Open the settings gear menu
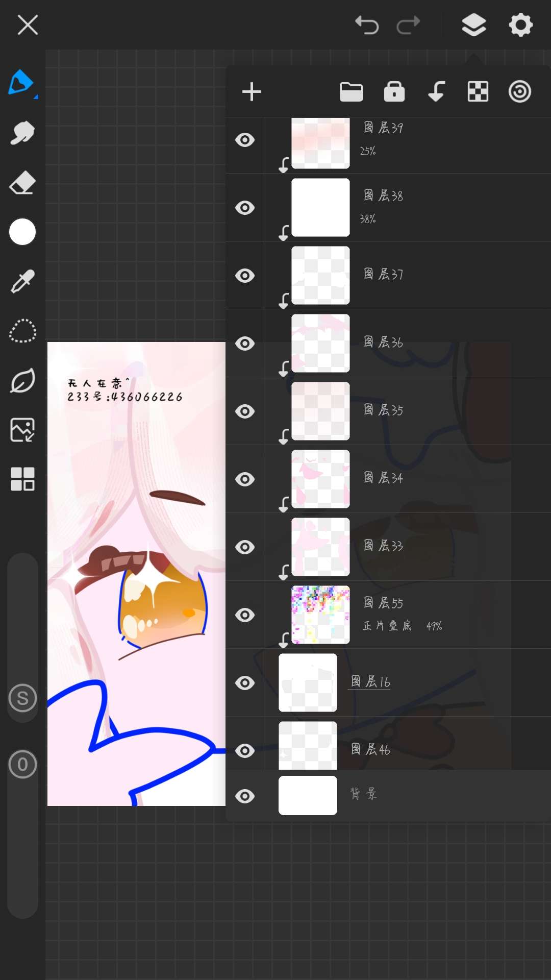This screenshot has height=980, width=551. tap(521, 24)
